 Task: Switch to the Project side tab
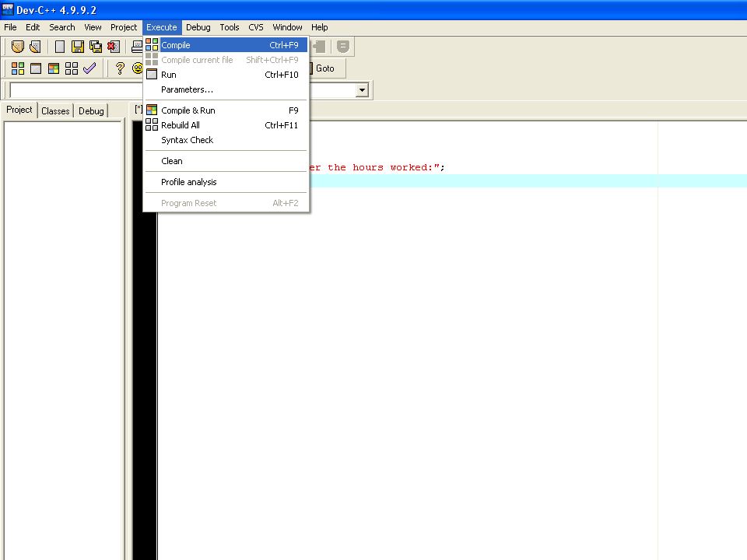click(19, 110)
